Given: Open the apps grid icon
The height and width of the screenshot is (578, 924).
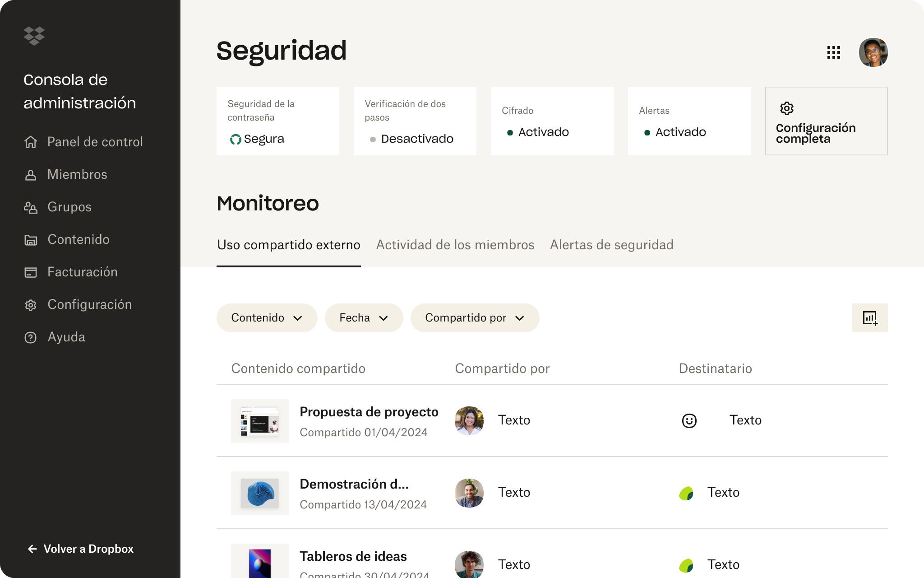Looking at the screenshot, I should click(834, 52).
